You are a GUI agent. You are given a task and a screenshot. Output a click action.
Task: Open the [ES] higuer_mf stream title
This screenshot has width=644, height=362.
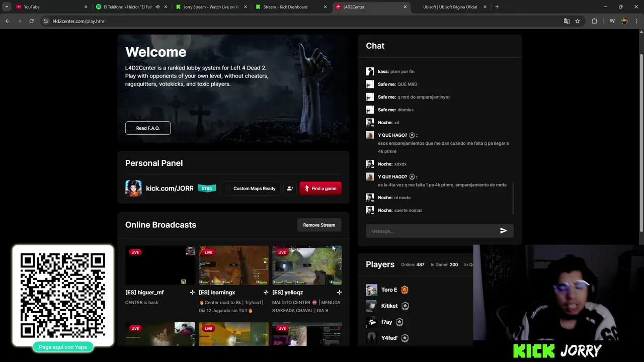pos(144,292)
